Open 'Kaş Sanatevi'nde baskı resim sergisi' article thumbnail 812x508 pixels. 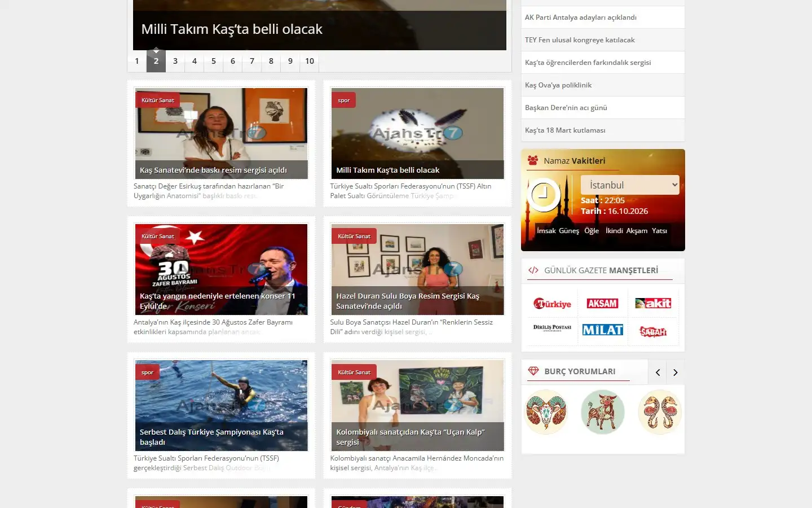click(221, 133)
